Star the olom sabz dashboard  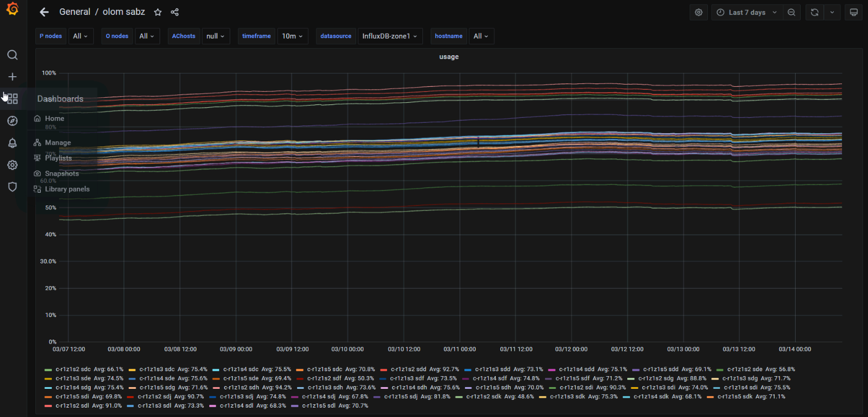(158, 12)
